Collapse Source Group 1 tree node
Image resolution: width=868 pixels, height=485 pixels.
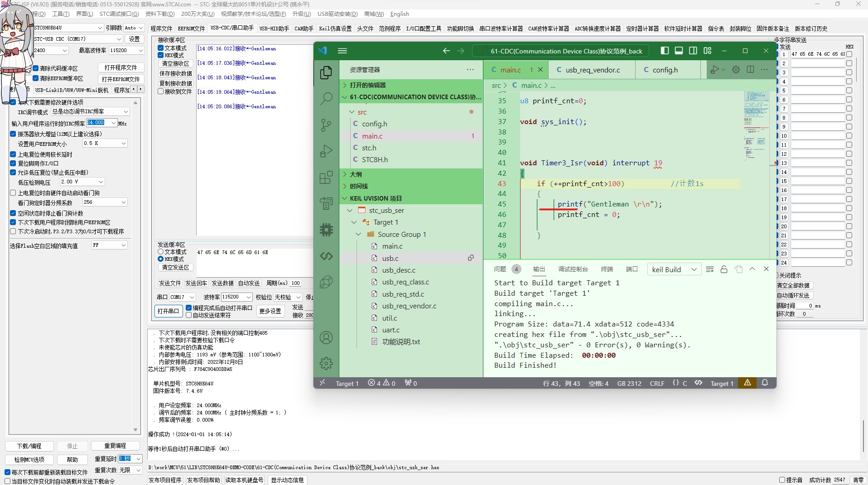click(358, 234)
